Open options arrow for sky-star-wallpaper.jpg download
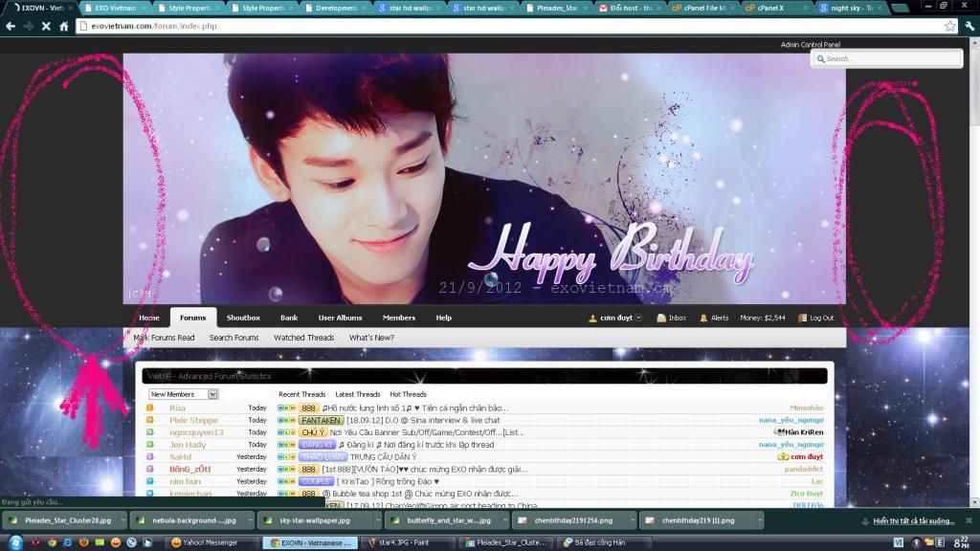The height and width of the screenshot is (551, 980). pyautogui.click(x=377, y=520)
